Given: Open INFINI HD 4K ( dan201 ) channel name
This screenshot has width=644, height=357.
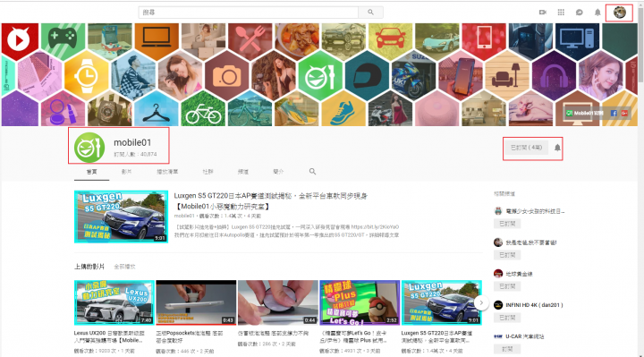Looking at the screenshot, I should pos(534,305).
